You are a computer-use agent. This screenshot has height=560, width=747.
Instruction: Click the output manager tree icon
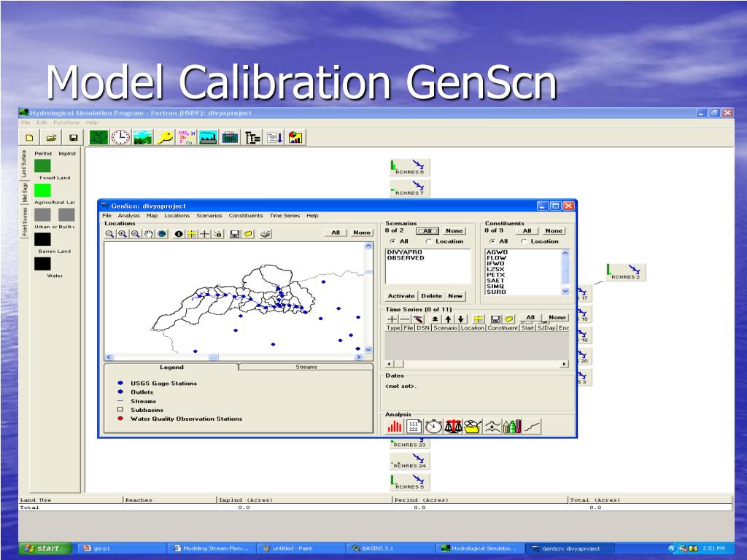pyautogui.click(x=252, y=138)
